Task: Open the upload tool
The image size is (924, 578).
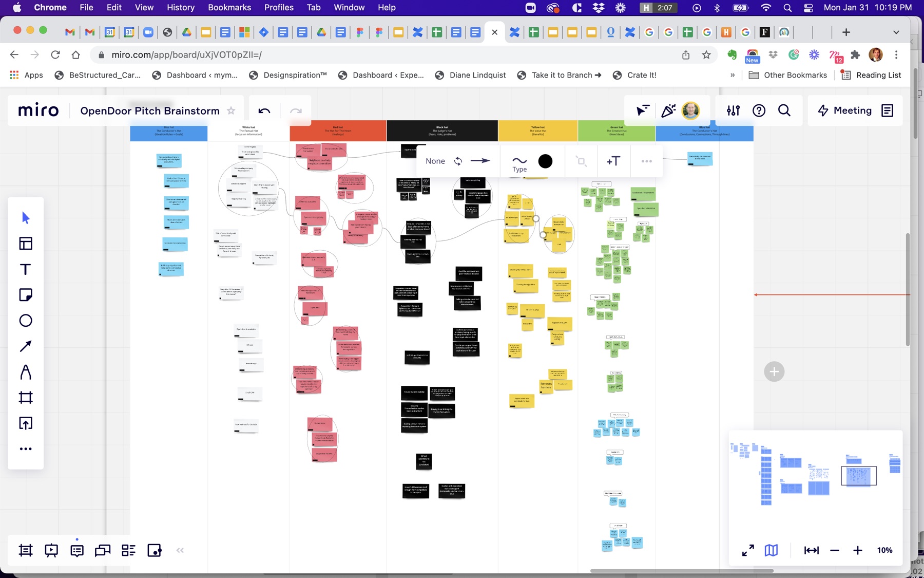Action: (25, 423)
